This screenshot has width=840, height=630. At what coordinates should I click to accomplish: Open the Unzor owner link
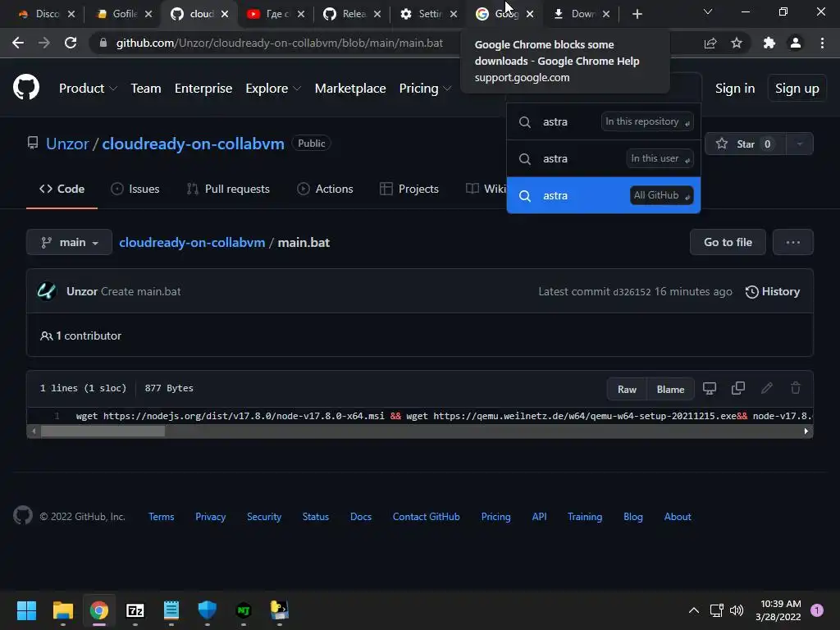coord(67,144)
